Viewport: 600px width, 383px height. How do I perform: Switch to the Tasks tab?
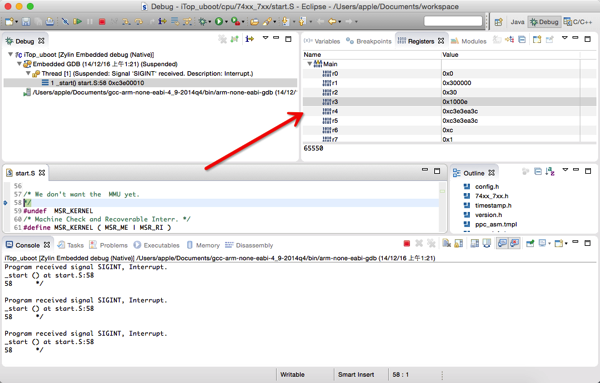[70, 245]
